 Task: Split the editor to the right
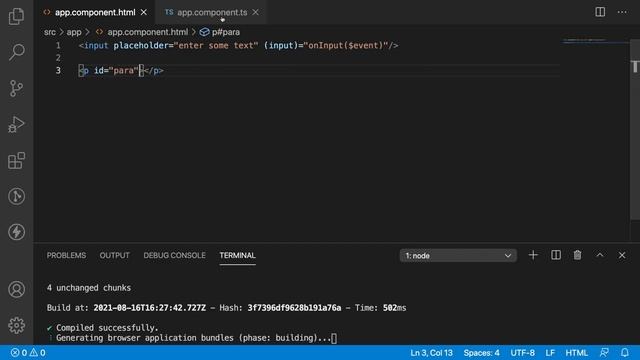click(600, 12)
